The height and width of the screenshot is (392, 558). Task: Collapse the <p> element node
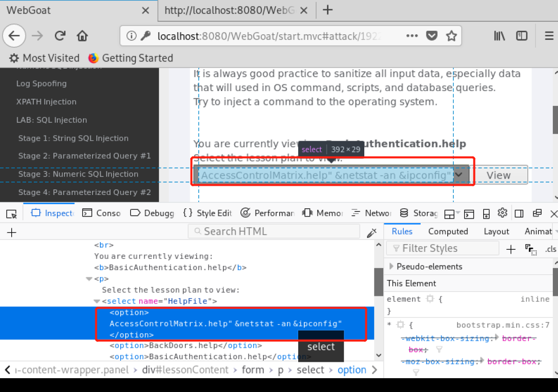pos(89,279)
